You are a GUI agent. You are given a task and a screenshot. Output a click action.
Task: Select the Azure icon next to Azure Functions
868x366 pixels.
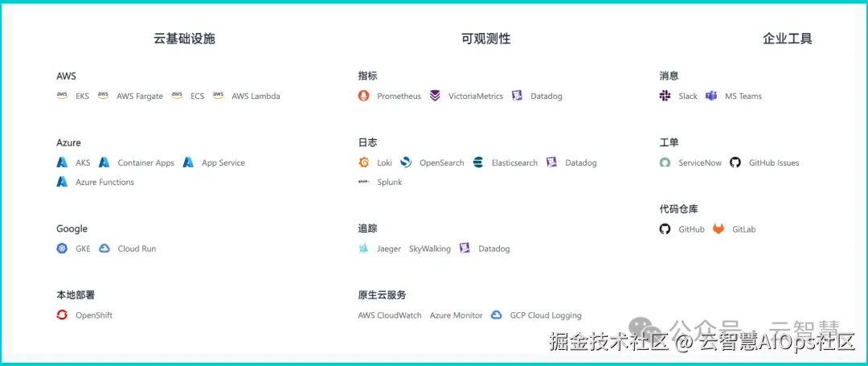pos(62,181)
